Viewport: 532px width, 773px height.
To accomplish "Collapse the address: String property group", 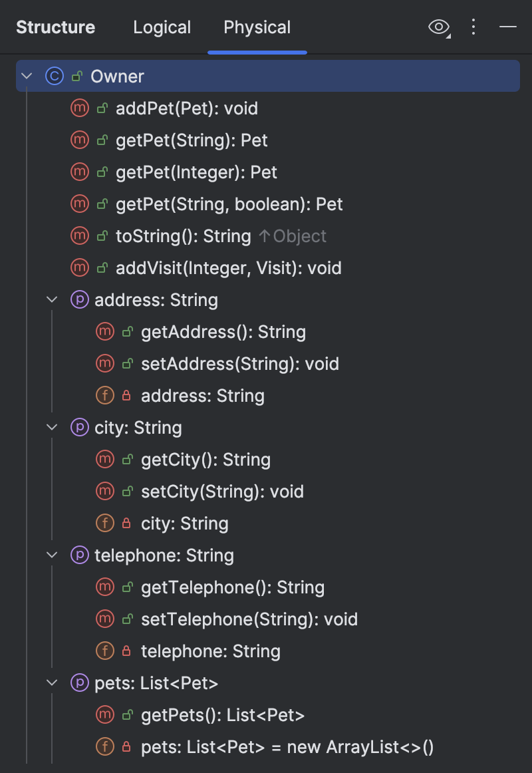I will click(x=52, y=299).
